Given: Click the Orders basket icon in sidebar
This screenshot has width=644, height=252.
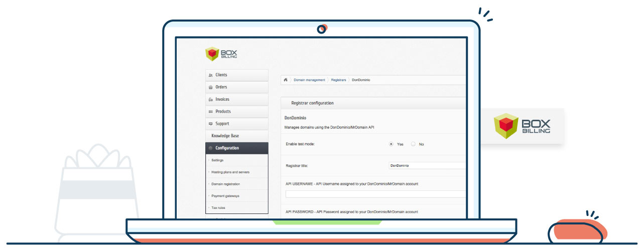Looking at the screenshot, I should [210, 87].
